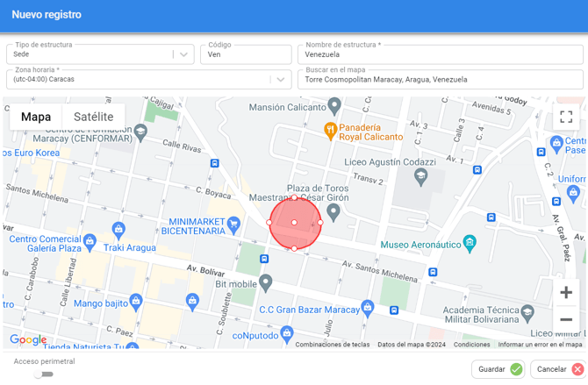Expand the Tipo de estructura dropdown
This screenshot has height=385, width=588.
point(183,54)
